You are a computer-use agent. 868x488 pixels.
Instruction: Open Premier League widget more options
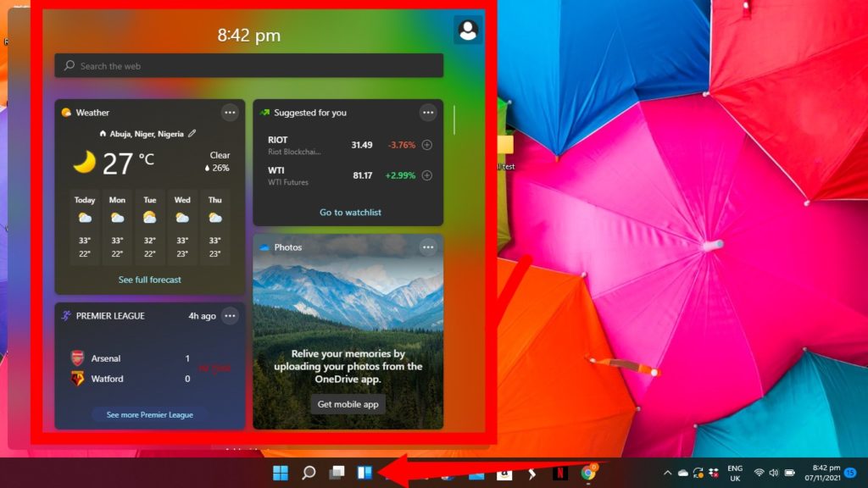coord(230,316)
